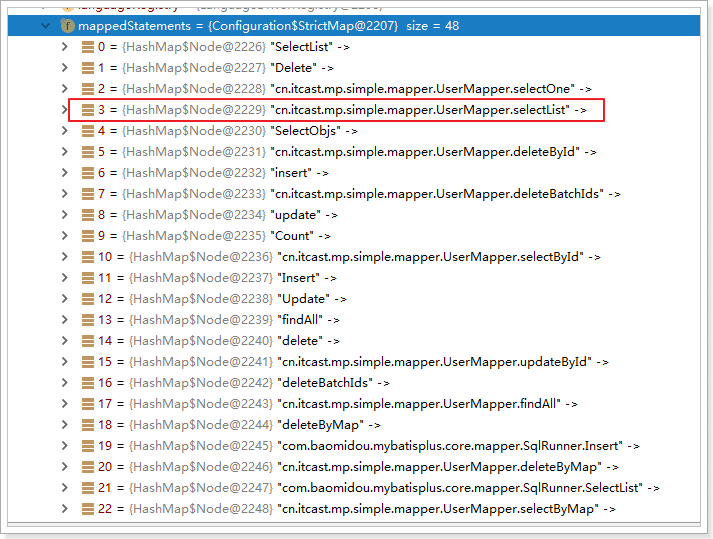Screen dimensions: 713x539
Task: Expand entry 21 SqlRunner.SelectList
Action: 65,488
